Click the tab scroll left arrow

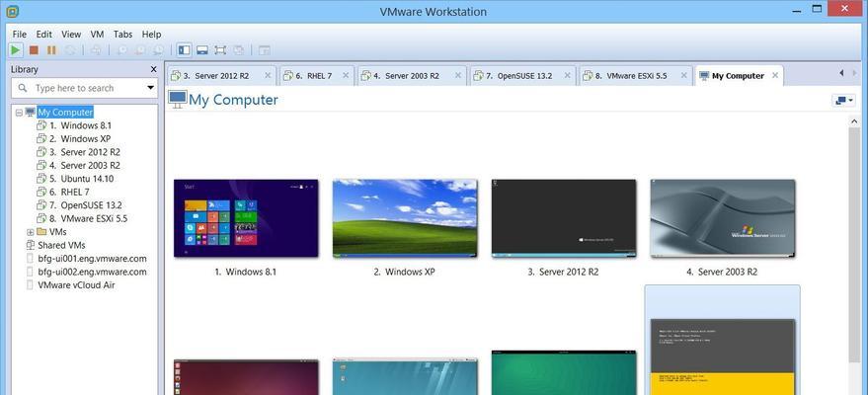tap(841, 73)
